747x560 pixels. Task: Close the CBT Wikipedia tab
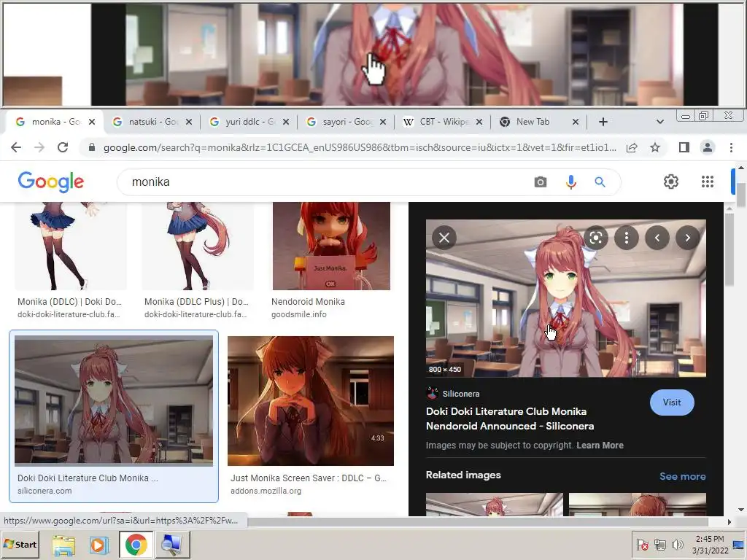479,122
